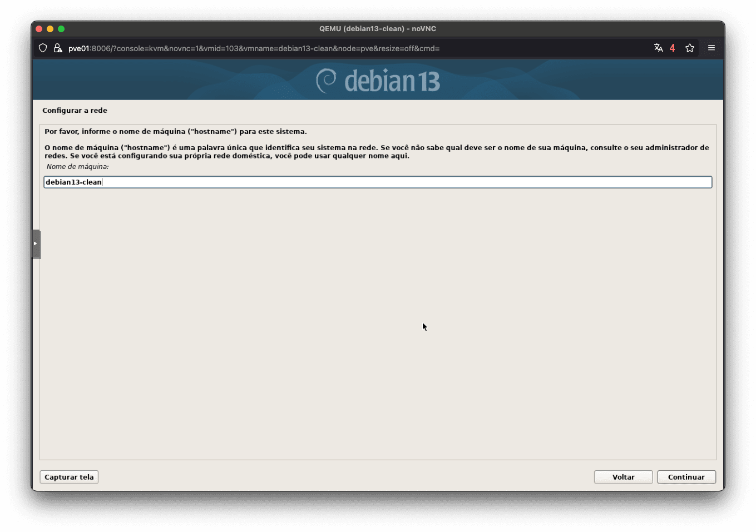Click the Debian 13 logo banner
The image size is (756, 532).
[378, 81]
